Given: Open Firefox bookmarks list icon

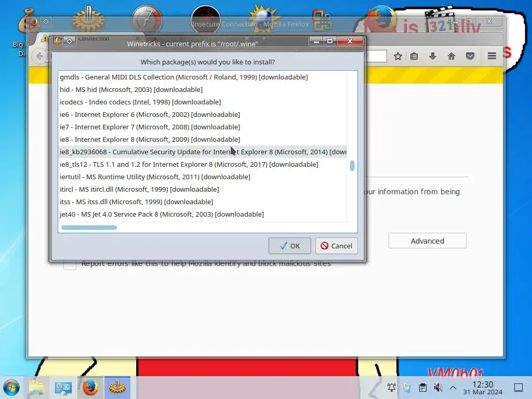Looking at the screenshot, I should click(414, 56).
